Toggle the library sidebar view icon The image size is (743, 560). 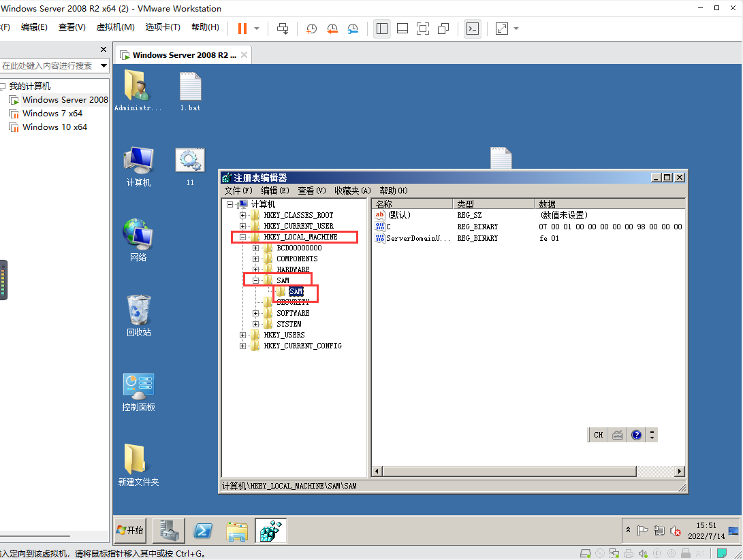pos(382,29)
